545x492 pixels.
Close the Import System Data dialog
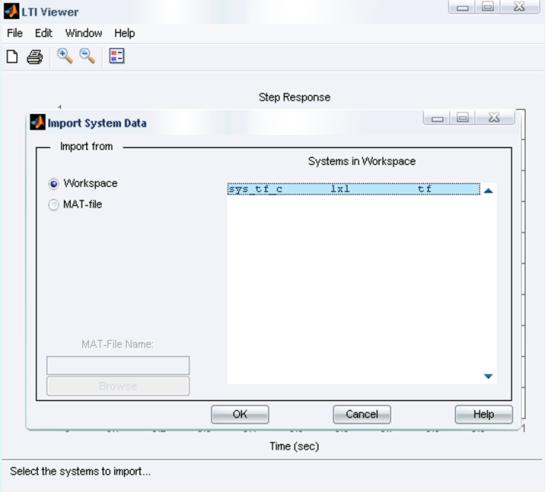point(494,118)
